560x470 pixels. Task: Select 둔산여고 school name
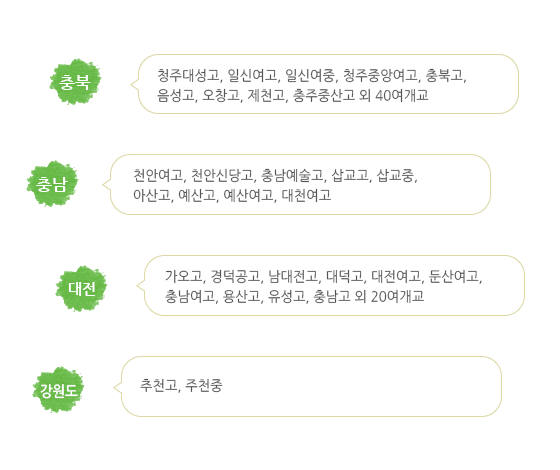(454, 276)
